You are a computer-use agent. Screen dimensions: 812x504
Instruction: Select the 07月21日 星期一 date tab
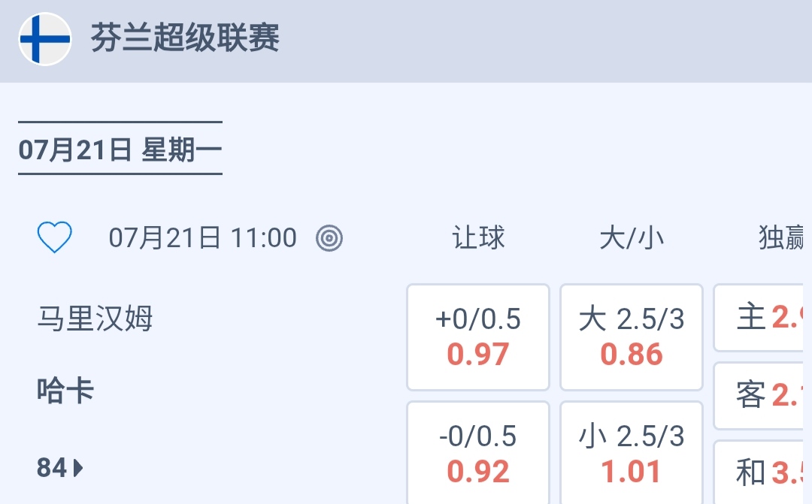point(120,149)
